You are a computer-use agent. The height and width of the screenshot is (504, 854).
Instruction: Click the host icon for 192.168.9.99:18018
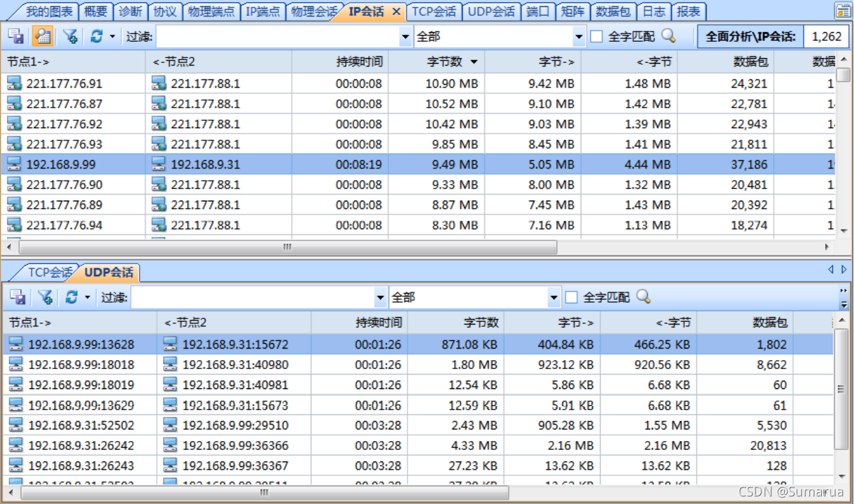pyautogui.click(x=16, y=364)
